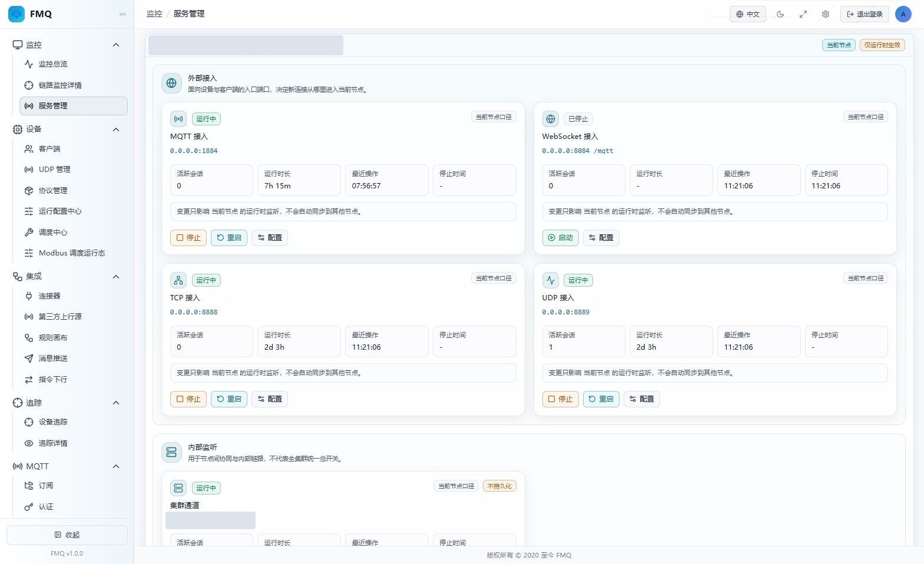
Task: Click the 内部监听 section server icon
Action: [x=171, y=452]
